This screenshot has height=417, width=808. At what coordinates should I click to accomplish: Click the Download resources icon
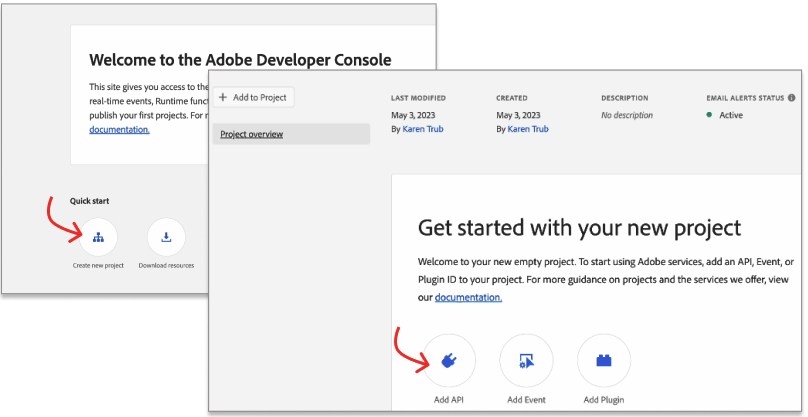click(x=166, y=237)
